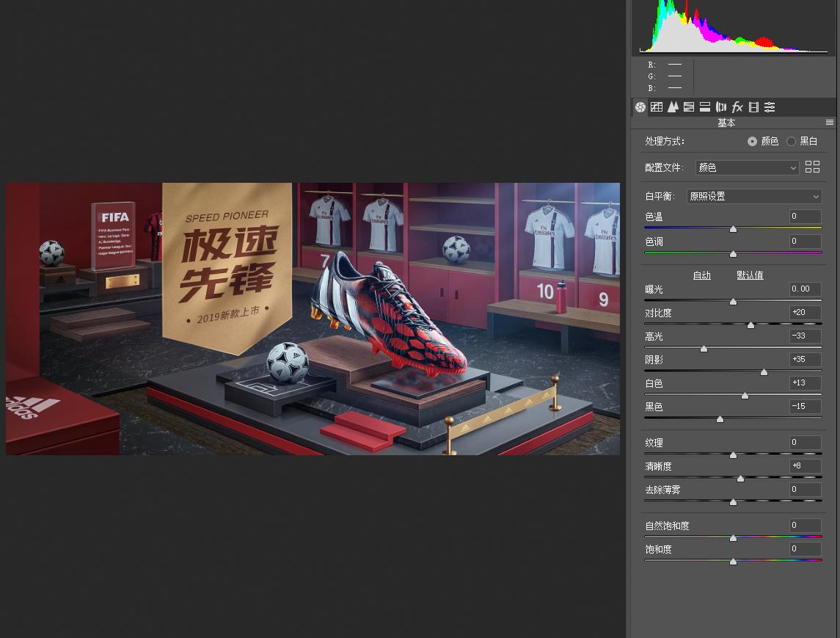Click the 默认值 default link
The height and width of the screenshot is (638, 840).
point(750,275)
